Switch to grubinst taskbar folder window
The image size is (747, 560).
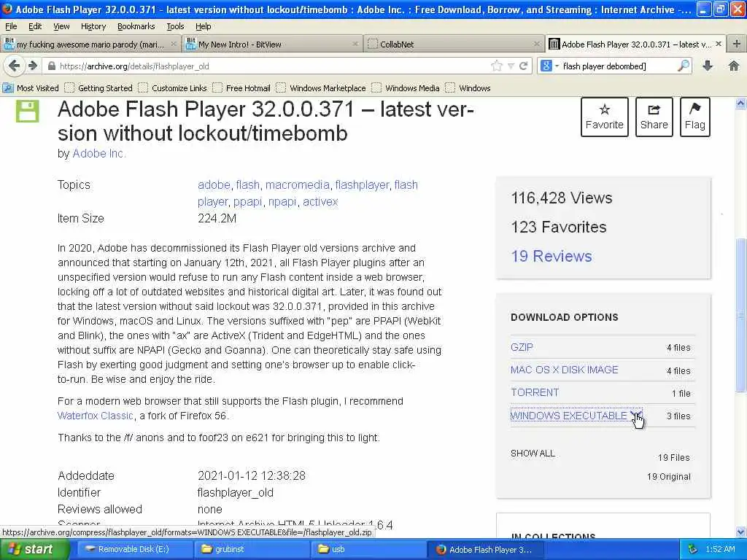pos(252,550)
